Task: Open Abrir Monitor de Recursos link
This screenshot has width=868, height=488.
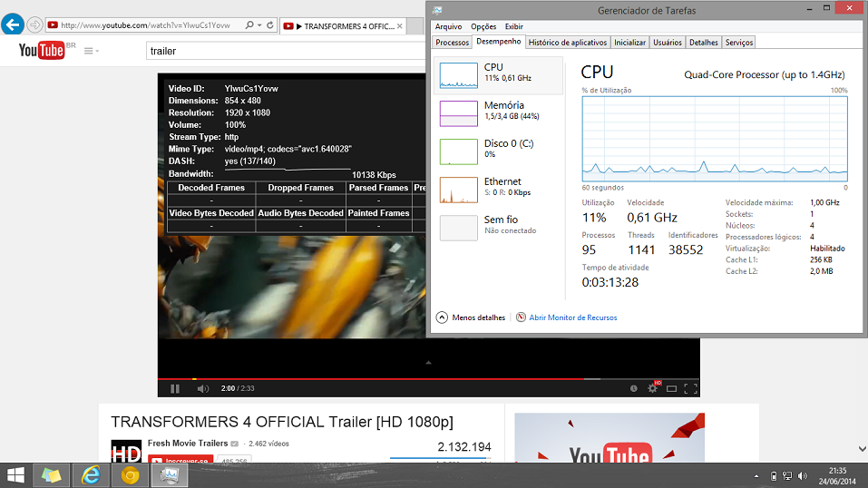Action: tap(573, 318)
